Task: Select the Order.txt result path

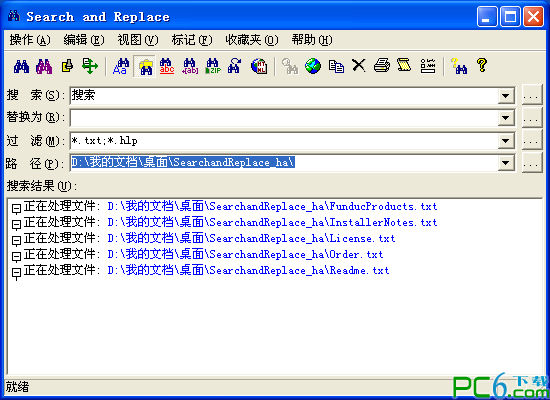Action: (245, 255)
